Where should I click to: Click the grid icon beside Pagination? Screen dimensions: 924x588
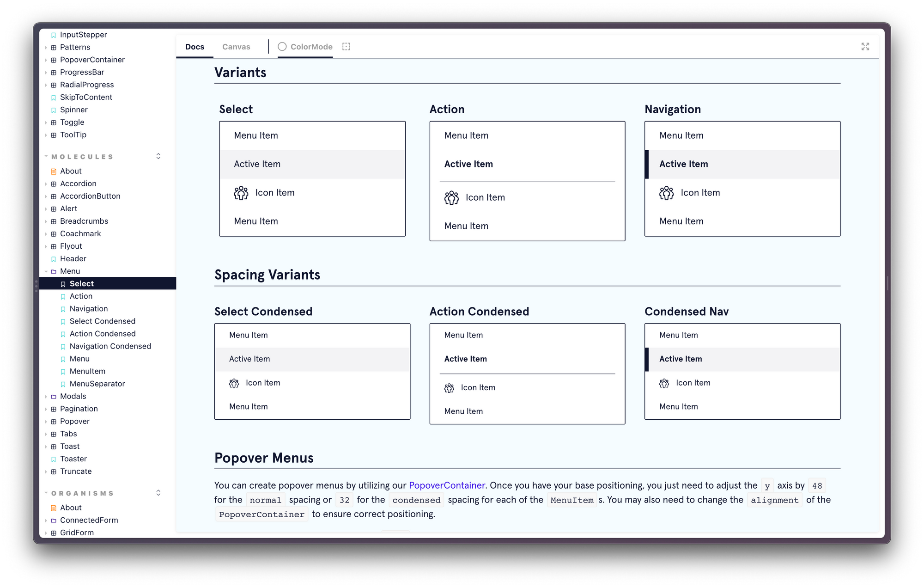(x=54, y=409)
